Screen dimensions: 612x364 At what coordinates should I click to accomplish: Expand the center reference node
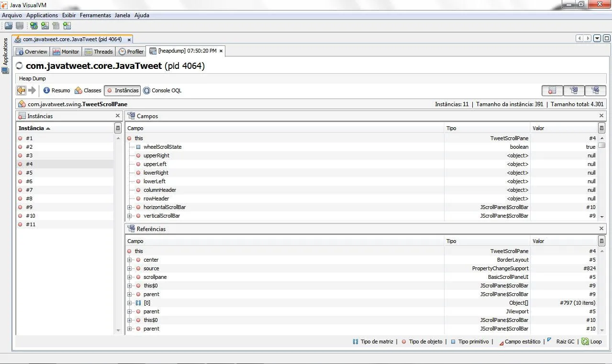129,260
